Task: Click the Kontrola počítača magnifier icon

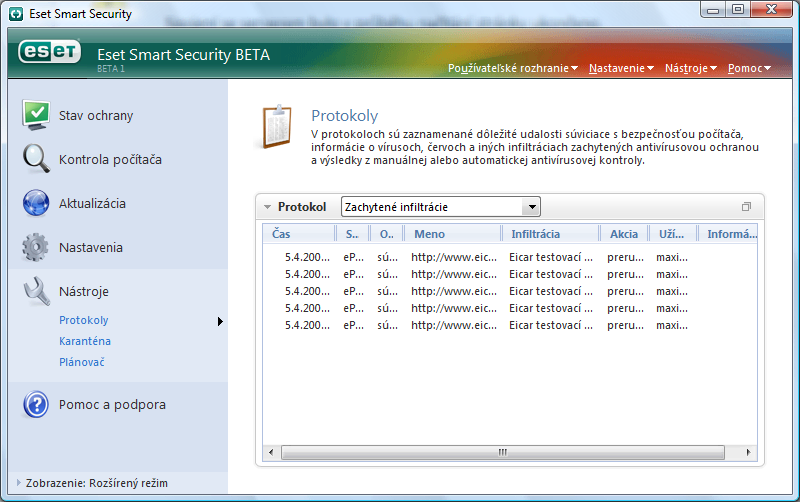Action: click(36, 159)
